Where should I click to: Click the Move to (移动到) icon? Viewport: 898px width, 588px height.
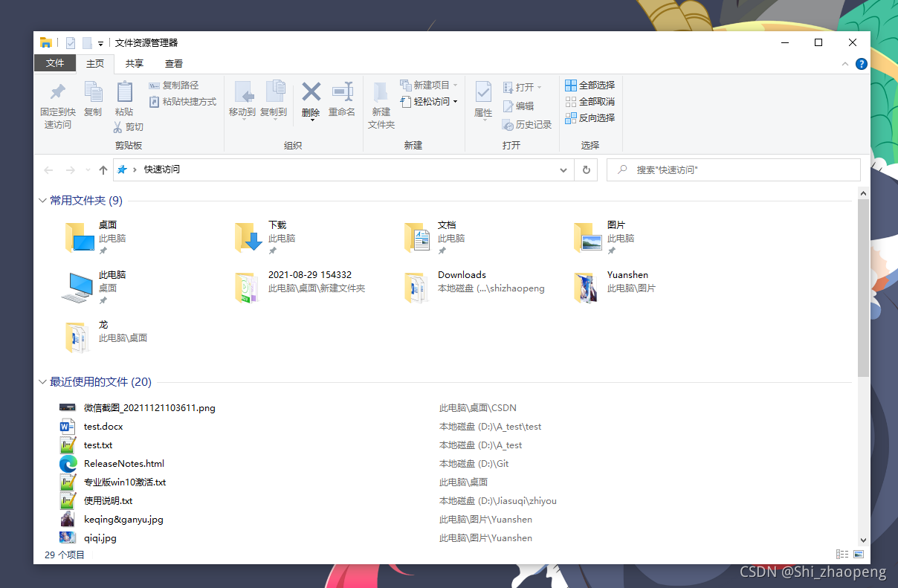click(x=242, y=92)
